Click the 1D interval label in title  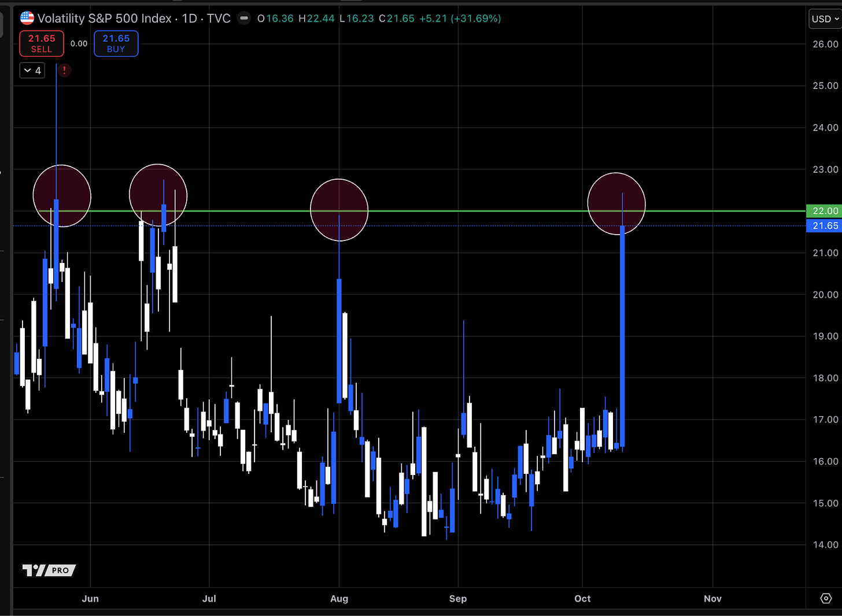click(x=190, y=18)
